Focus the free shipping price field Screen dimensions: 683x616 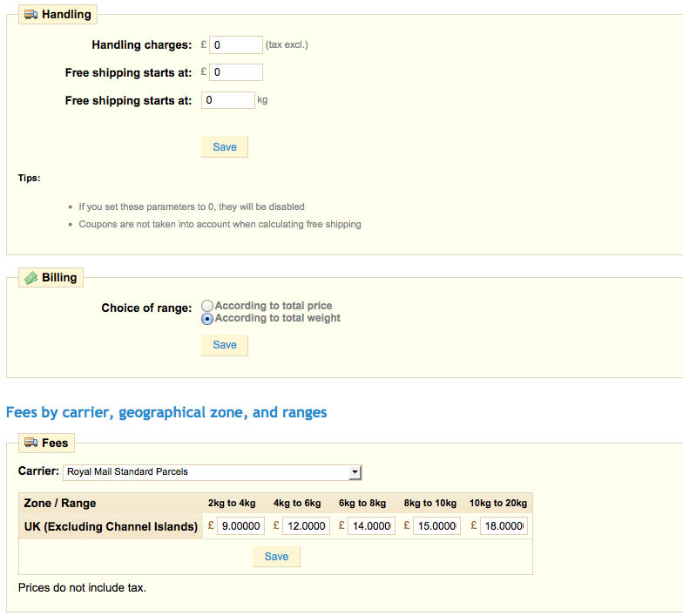[235, 72]
